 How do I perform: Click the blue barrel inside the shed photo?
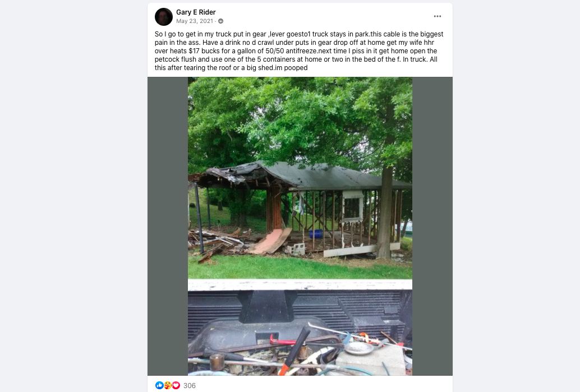tap(316, 234)
